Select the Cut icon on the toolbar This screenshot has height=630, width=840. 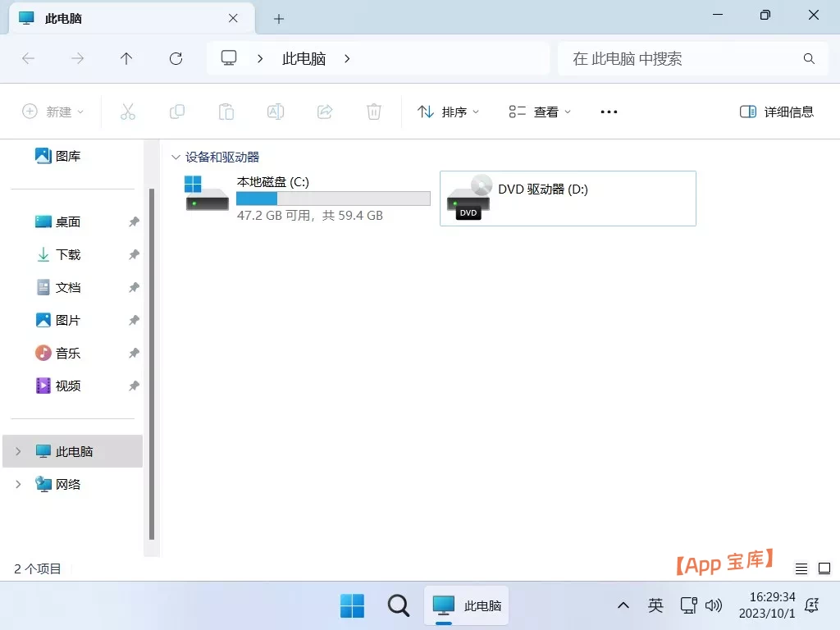click(x=127, y=112)
